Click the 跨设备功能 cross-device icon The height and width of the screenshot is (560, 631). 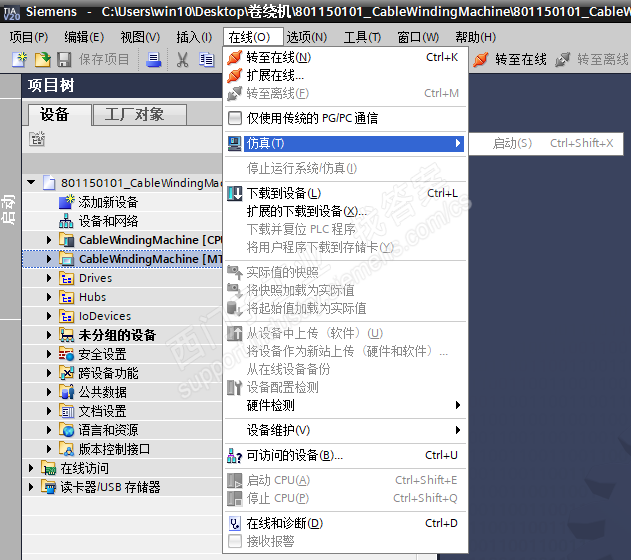66,373
